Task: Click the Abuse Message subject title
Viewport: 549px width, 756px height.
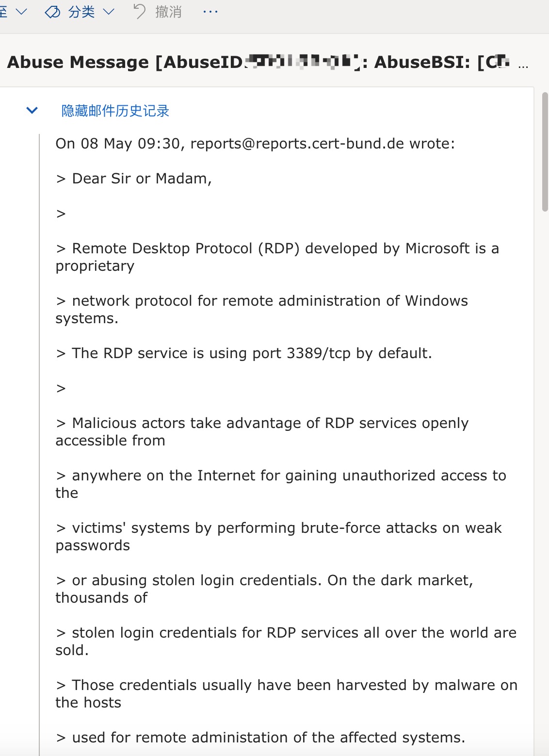Action: coord(78,62)
